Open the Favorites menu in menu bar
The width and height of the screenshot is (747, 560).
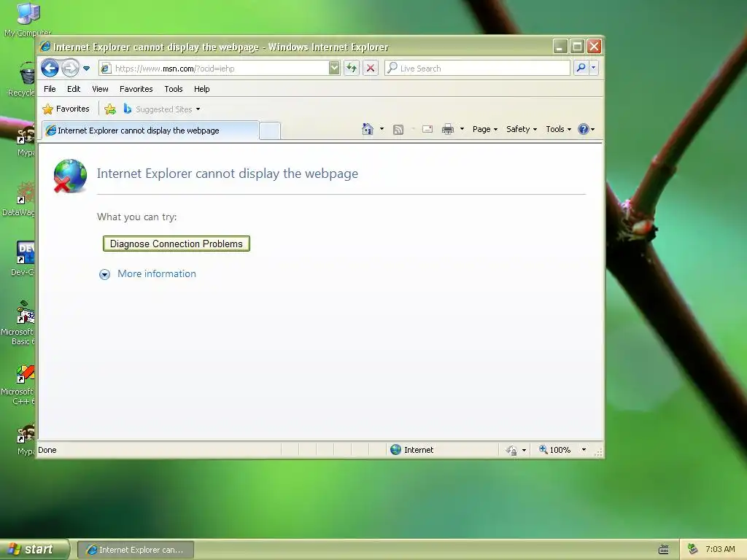click(x=136, y=89)
